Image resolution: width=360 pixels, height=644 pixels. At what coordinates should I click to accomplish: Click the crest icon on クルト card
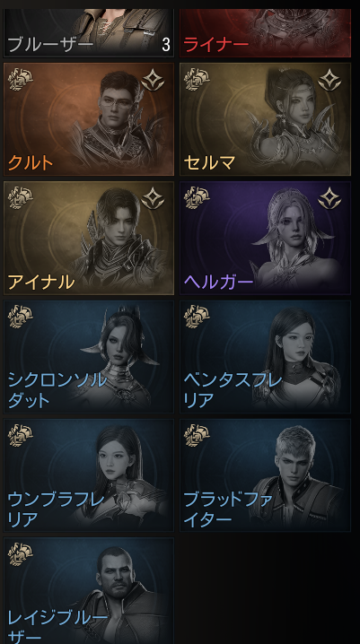point(20,80)
